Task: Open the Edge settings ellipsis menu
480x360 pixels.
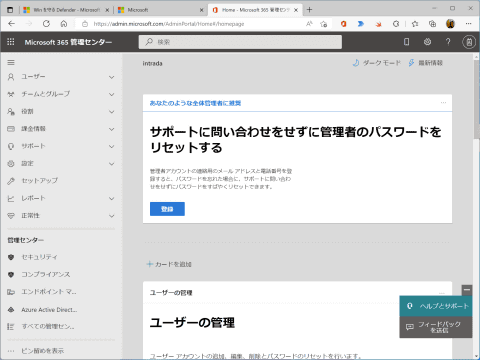Action: click(469, 24)
